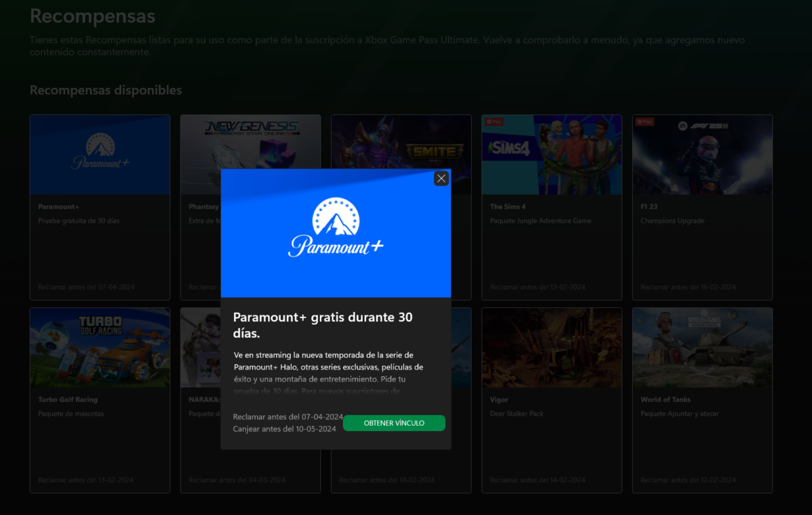The height and width of the screenshot is (515, 812).
Task: Click the 'Vigor' card title
Action: (x=499, y=399)
